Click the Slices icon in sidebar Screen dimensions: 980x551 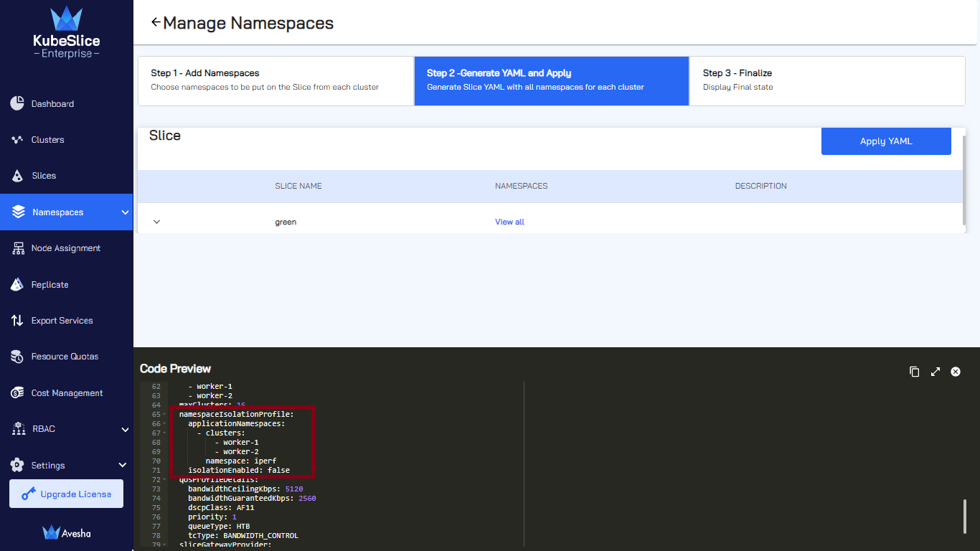pos(17,176)
